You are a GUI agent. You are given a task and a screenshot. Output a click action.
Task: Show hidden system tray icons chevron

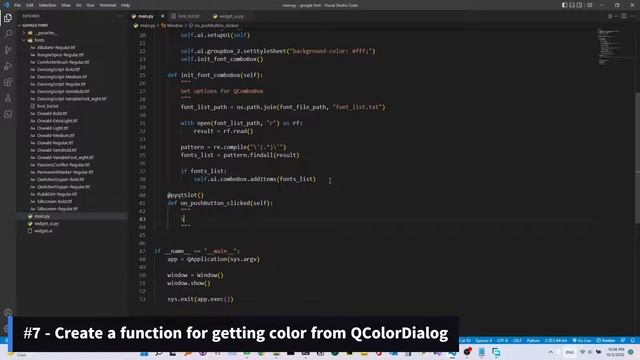[551, 352]
